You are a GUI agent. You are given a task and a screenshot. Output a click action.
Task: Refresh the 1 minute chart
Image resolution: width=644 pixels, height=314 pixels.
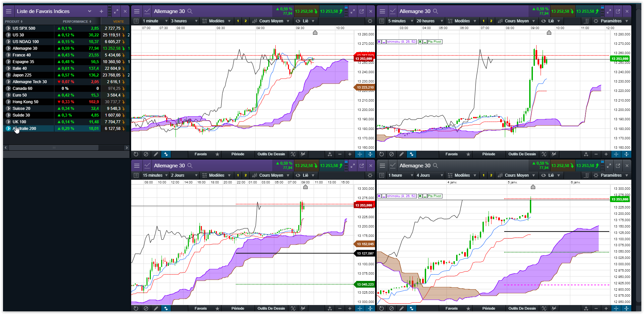(x=136, y=154)
